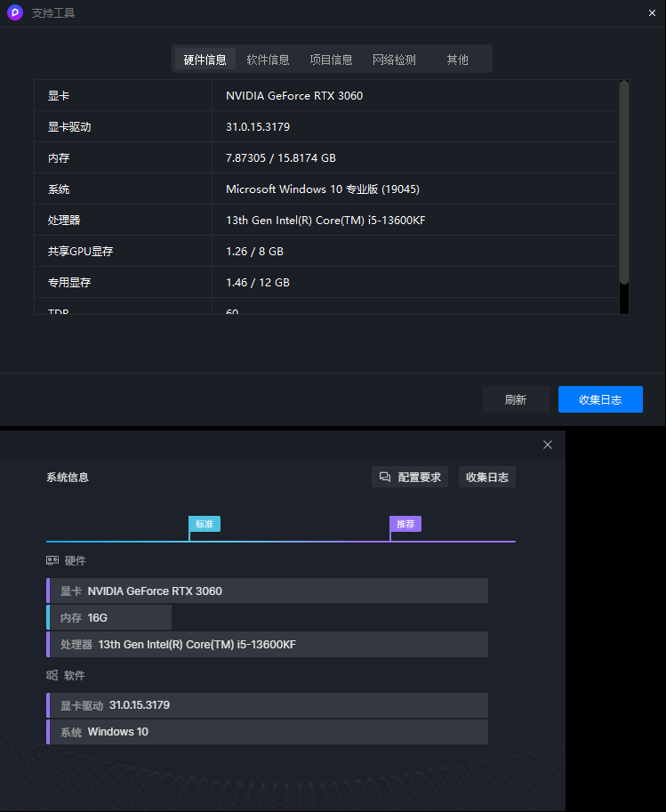The height and width of the screenshot is (812, 666).
Task: Click the 硬件 section icon
Action: click(x=52, y=561)
